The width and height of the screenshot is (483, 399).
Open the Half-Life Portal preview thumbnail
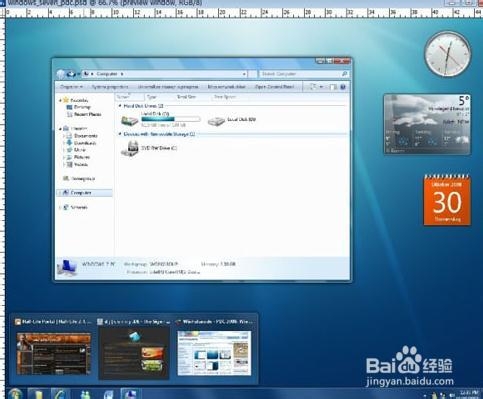[x=54, y=353]
